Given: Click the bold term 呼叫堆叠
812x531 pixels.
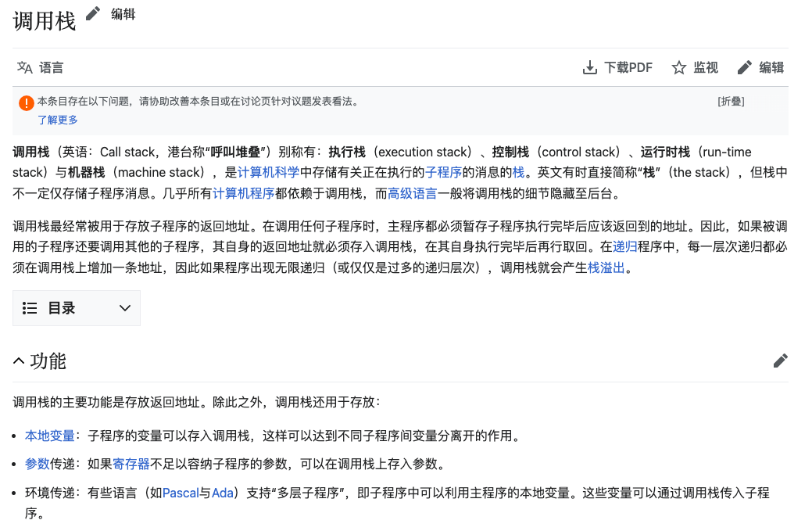Looking at the screenshot, I should pyautogui.click(x=235, y=152).
